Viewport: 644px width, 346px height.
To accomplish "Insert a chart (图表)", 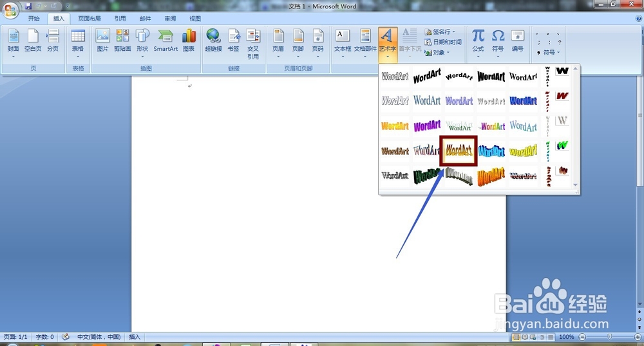I will [189, 41].
